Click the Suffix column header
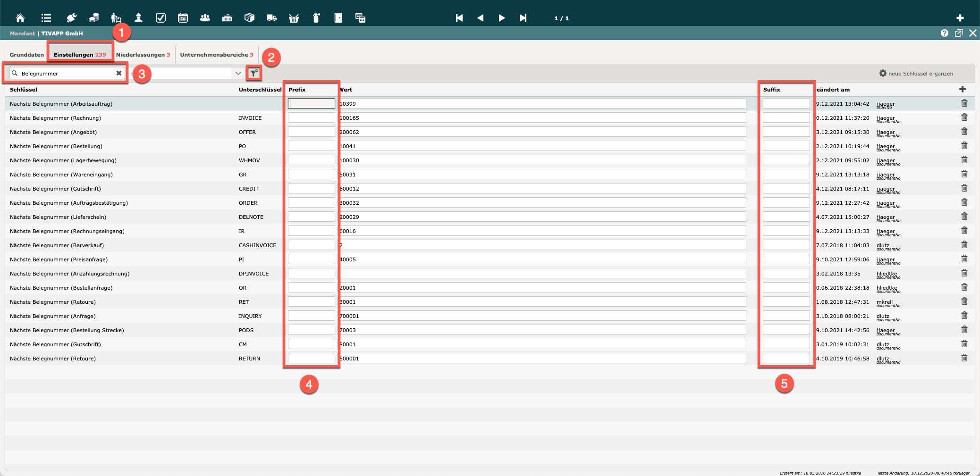The height and width of the screenshot is (476, 980). point(771,90)
